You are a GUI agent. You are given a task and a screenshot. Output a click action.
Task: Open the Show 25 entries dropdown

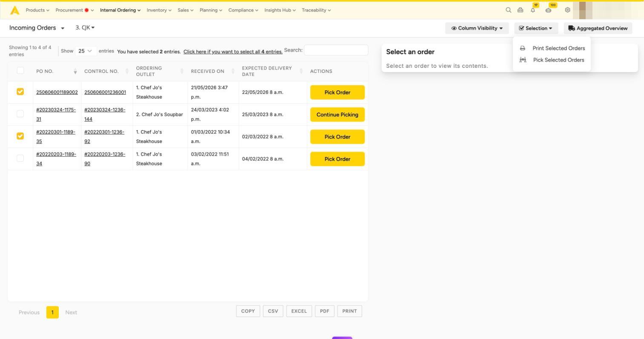(86, 51)
